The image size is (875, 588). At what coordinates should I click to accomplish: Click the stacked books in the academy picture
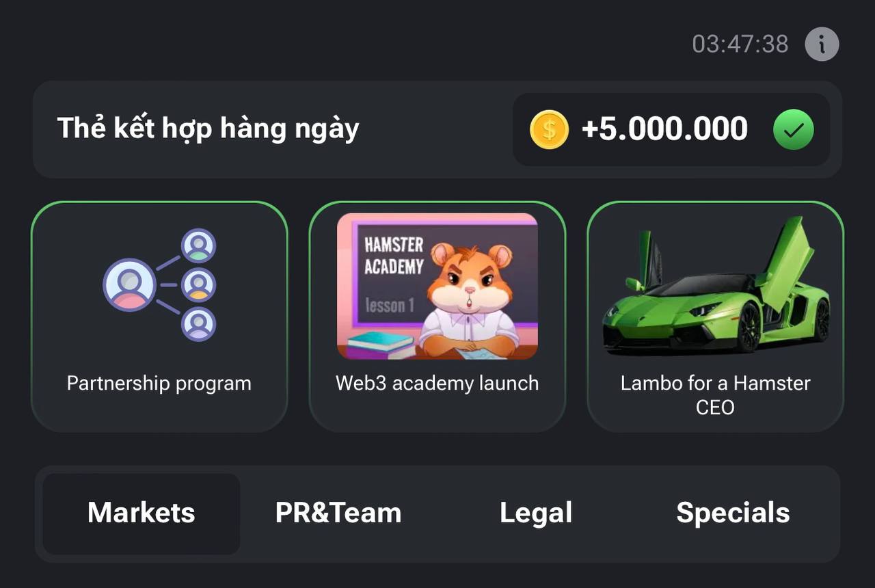(x=380, y=344)
